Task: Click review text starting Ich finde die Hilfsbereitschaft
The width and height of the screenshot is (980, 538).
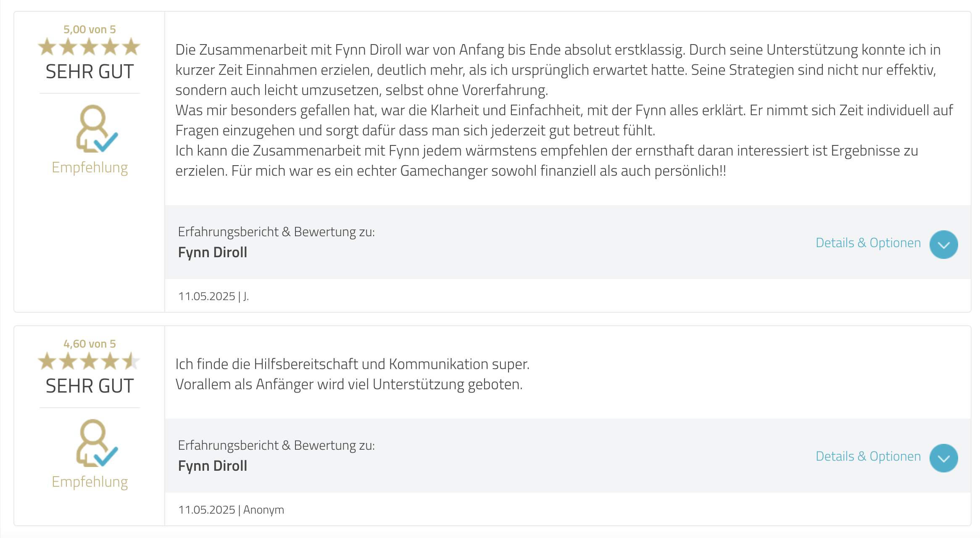Action: [x=352, y=374]
